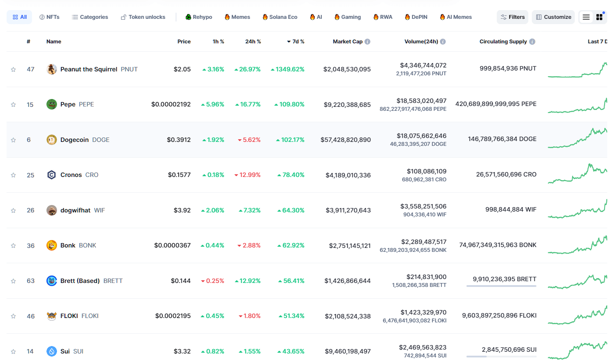
Task: Open the Memes category link
Action: pos(237,17)
